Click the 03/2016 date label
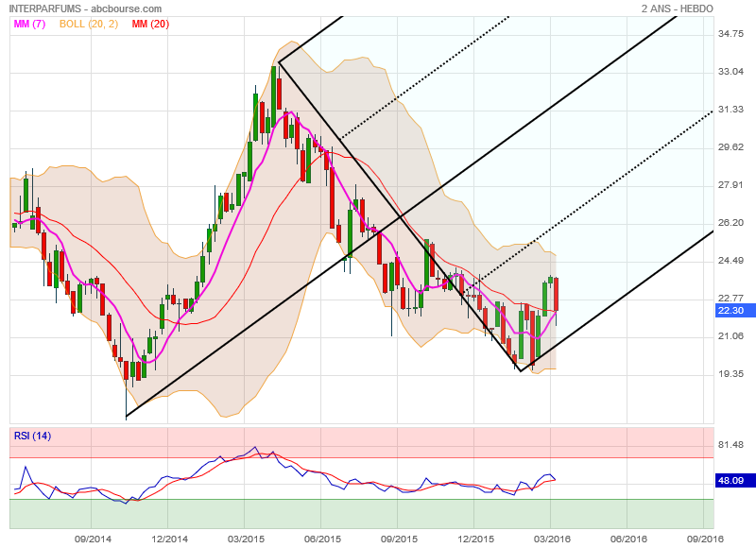 [x=552, y=539]
